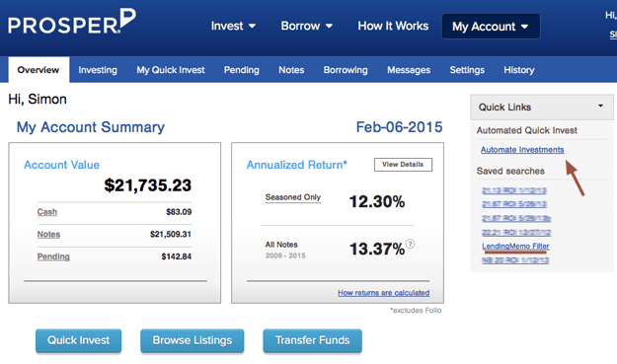Screen dimensions: 617x364
Task: Click the View Details button
Action: [x=403, y=165]
